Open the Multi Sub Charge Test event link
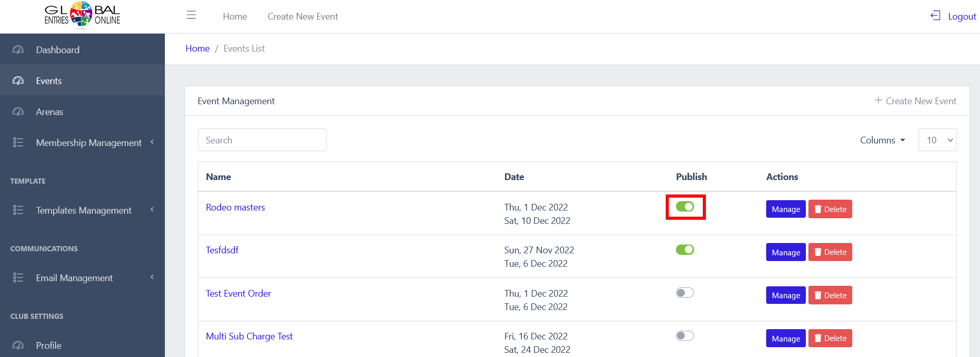980x357 pixels. coord(249,336)
